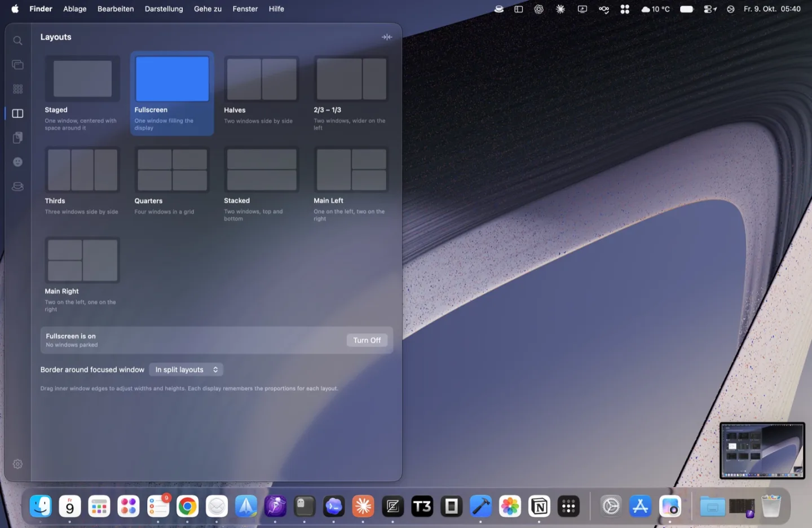The height and width of the screenshot is (528, 812).
Task: Click the floating screenshot preview thumbnail
Action: click(762, 451)
